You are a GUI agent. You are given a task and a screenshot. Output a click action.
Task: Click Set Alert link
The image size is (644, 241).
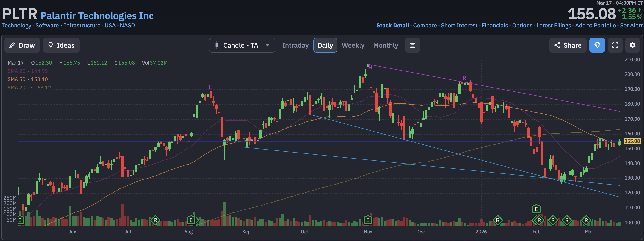point(631,26)
